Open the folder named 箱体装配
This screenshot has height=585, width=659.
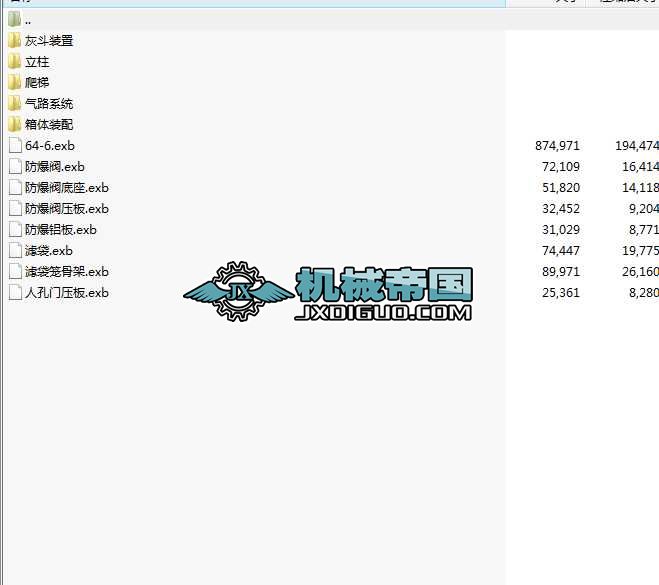tap(49, 124)
